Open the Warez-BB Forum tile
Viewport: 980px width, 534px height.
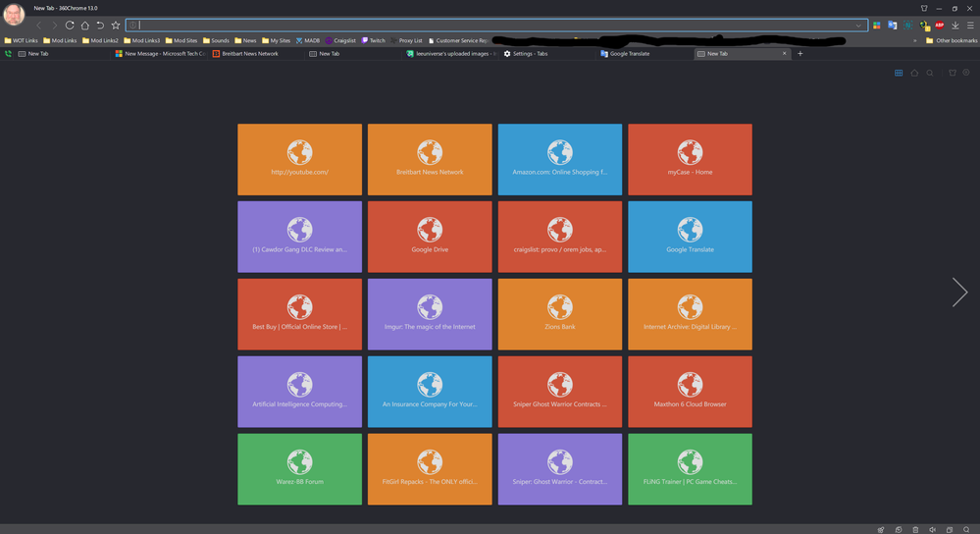[300, 469]
